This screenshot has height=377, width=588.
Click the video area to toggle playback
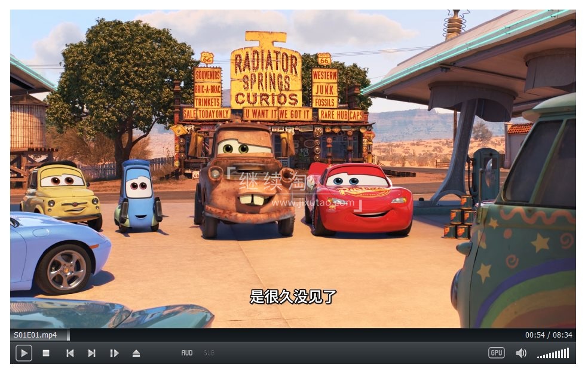click(293, 169)
